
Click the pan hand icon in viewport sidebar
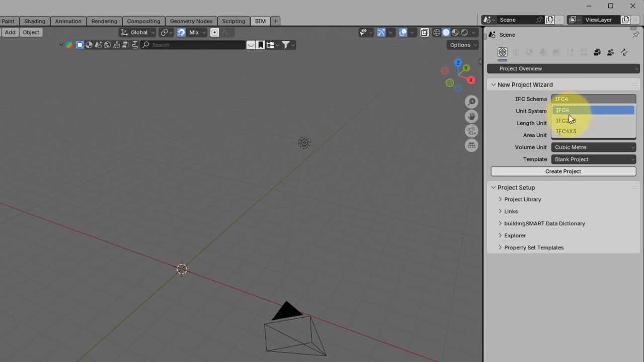[x=471, y=116]
